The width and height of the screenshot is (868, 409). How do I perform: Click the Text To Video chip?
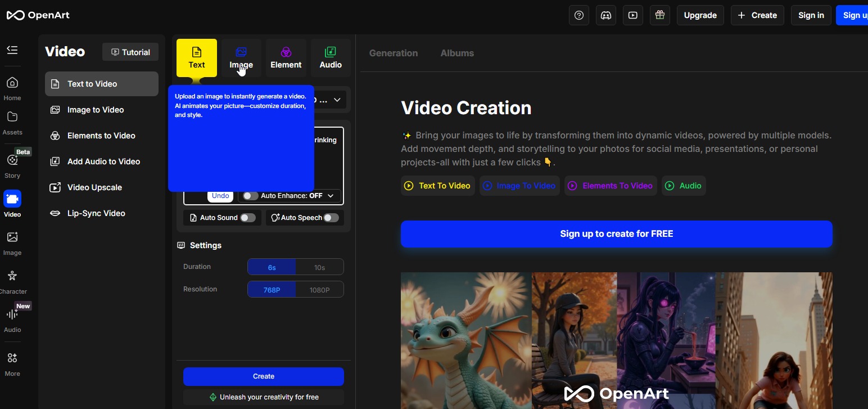(437, 186)
